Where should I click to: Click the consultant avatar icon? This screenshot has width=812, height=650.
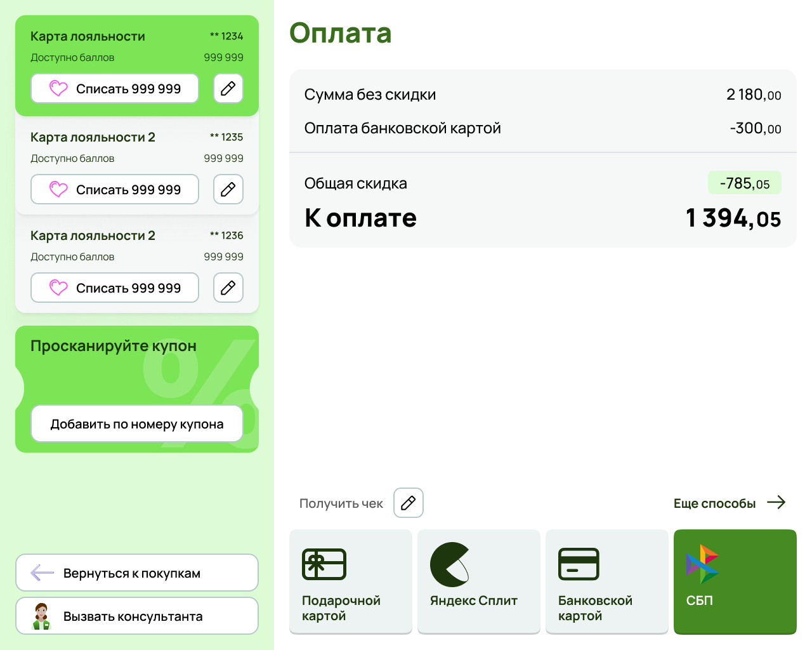coord(43,615)
